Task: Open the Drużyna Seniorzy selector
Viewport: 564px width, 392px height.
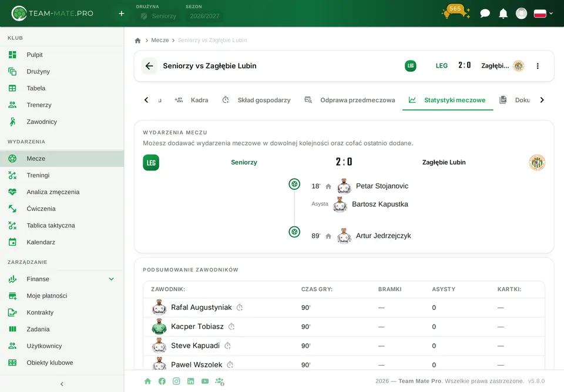Action: pos(159,16)
